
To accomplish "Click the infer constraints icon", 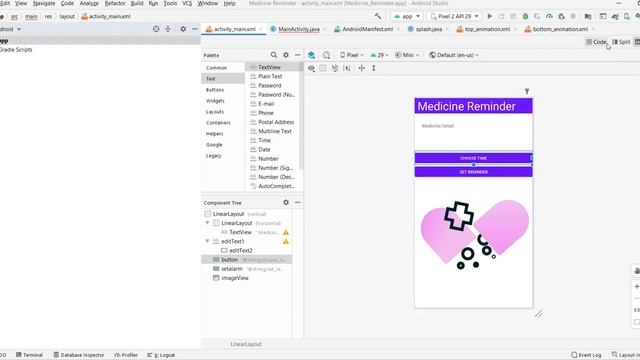I will (347, 68).
